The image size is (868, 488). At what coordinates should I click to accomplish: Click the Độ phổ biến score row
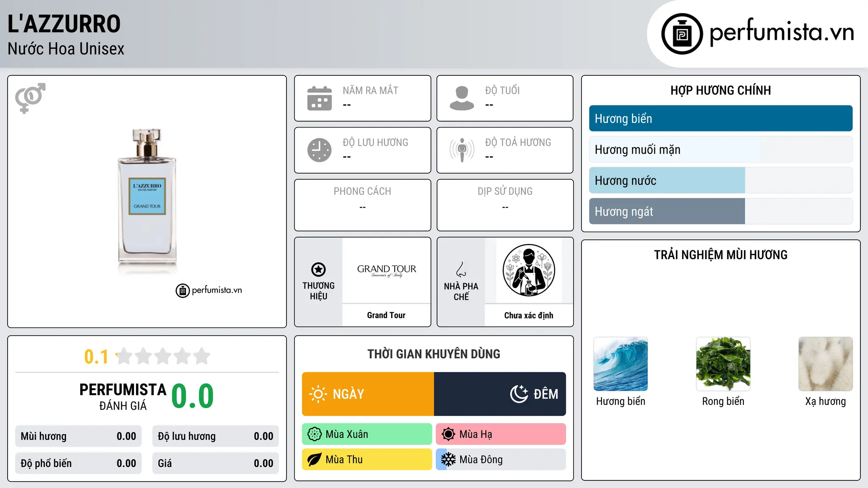78,463
